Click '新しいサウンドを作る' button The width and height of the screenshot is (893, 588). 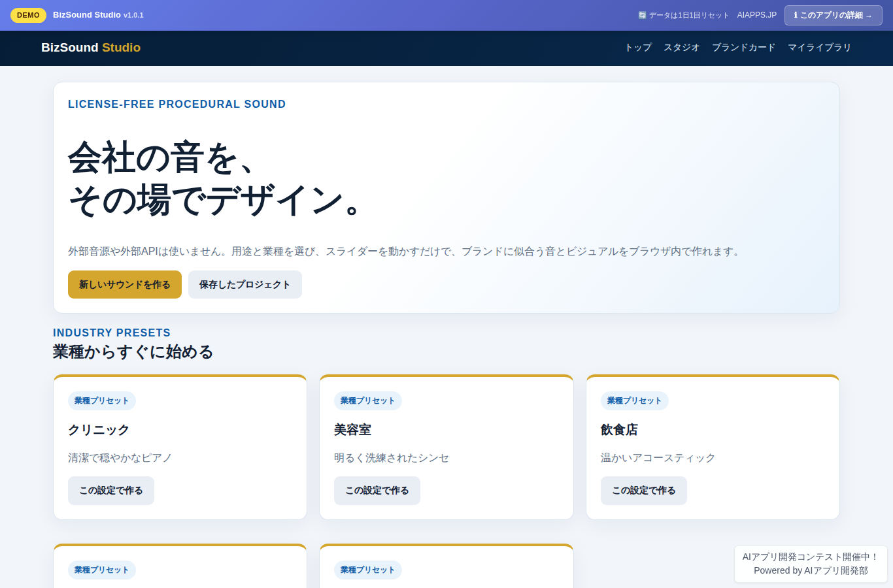pyautogui.click(x=125, y=285)
